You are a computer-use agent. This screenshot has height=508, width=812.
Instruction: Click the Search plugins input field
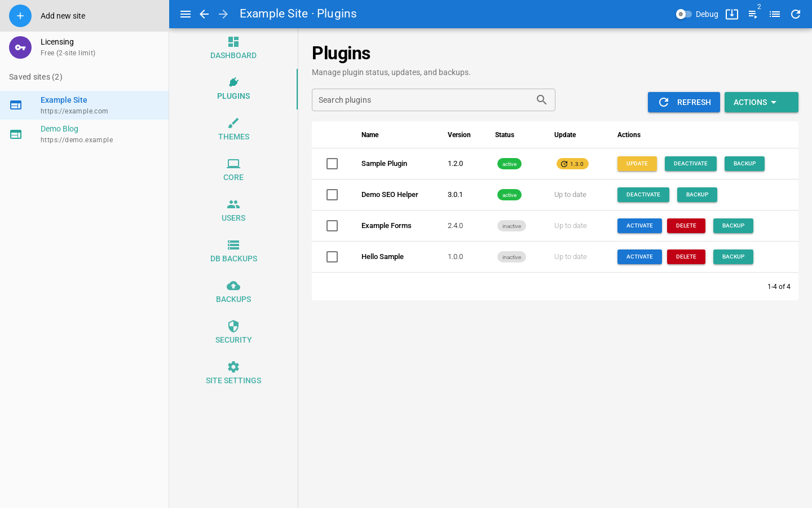click(434, 100)
